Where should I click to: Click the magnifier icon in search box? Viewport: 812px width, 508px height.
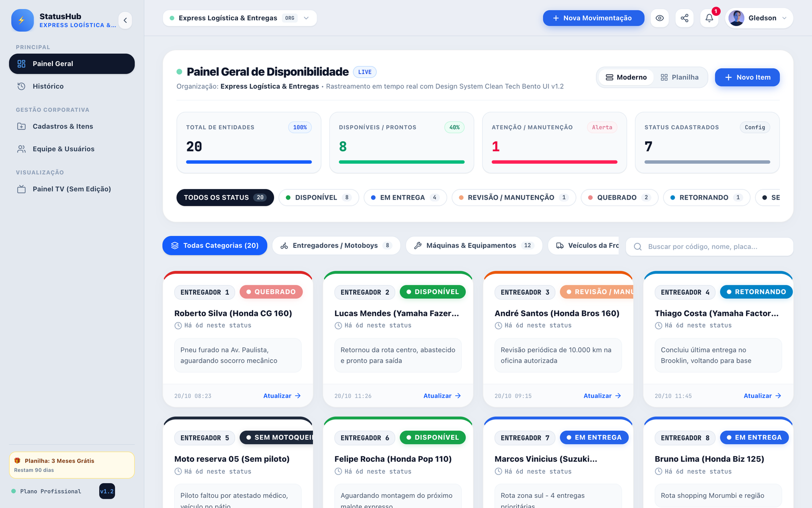coord(638,246)
